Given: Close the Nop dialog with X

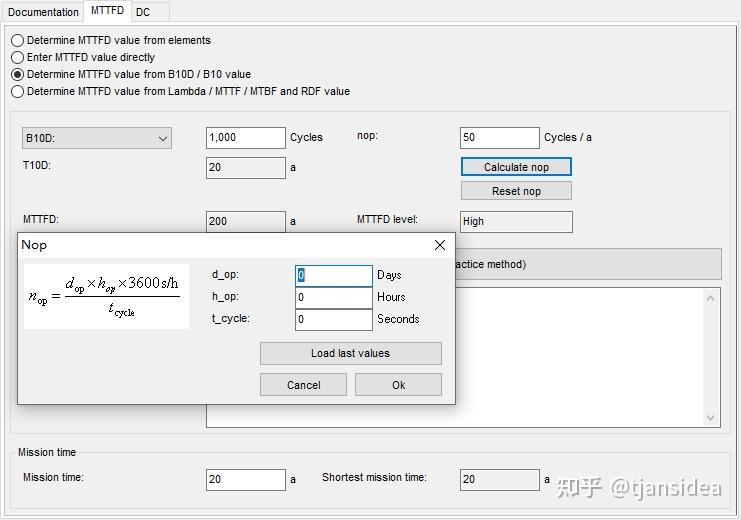Looking at the screenshot, I should [x=439, y=245].
